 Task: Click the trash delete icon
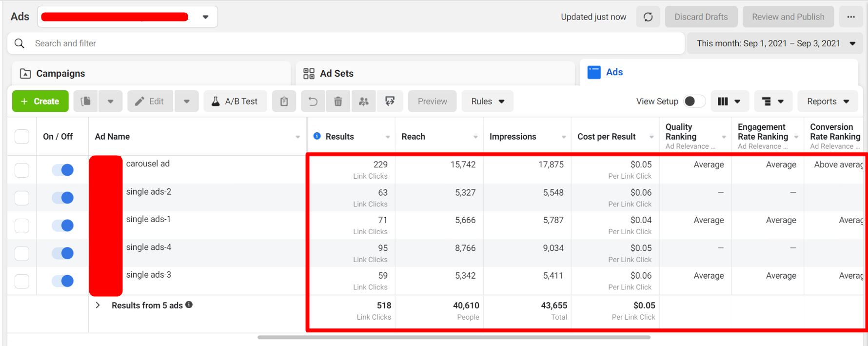click(338, 101)
